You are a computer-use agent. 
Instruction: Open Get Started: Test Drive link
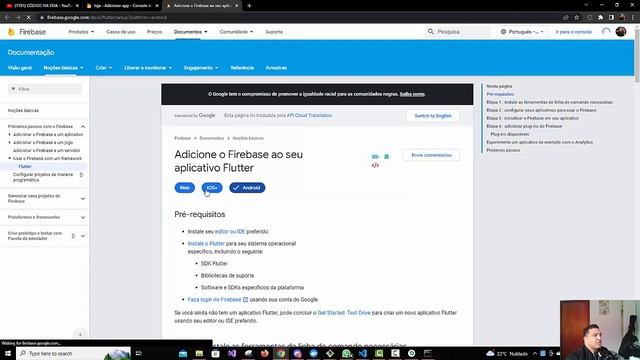[x=344, y=313]
